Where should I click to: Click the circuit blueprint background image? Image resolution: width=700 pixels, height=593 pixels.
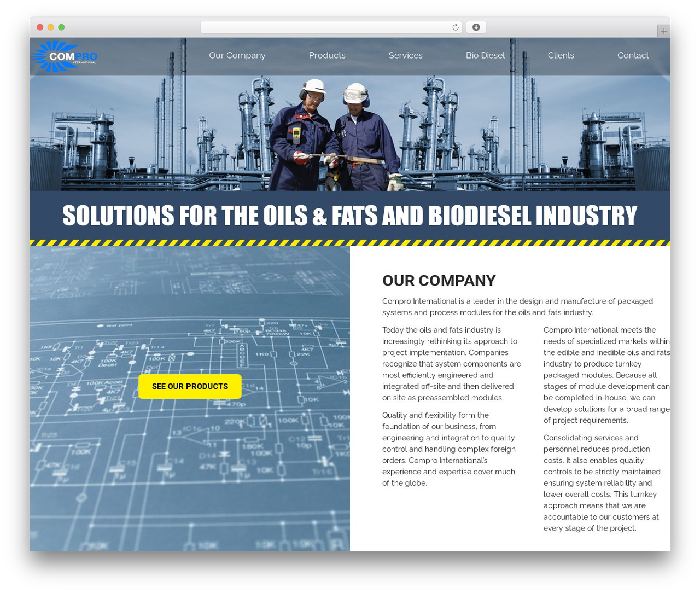(190, 398)
